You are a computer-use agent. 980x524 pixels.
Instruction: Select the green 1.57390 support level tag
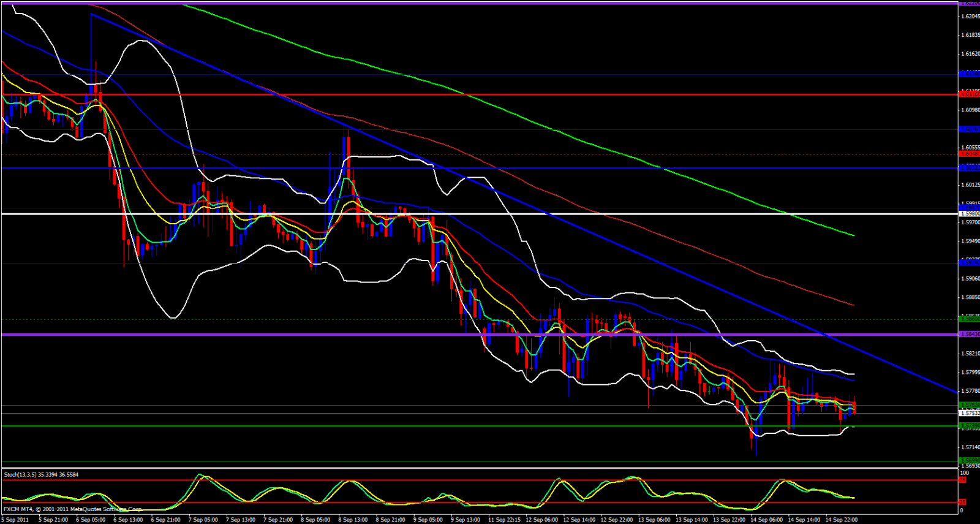coord(969,425)
